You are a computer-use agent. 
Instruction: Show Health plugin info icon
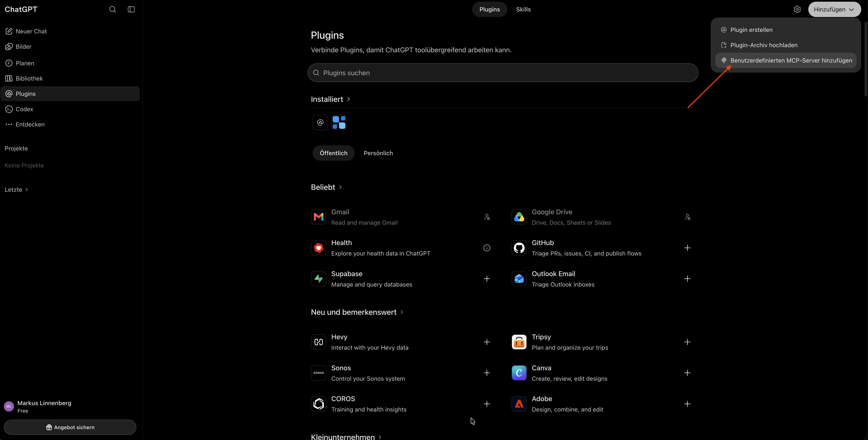pos(487,248)
